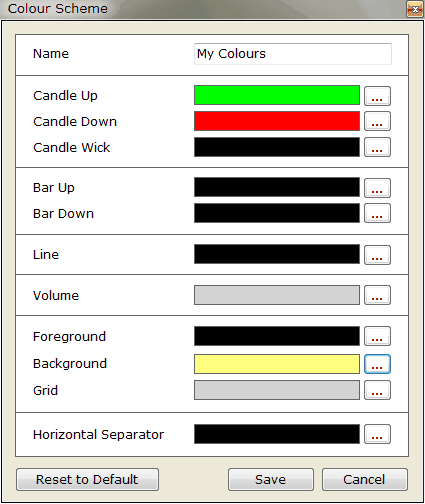Click ellipsis button beside Candle Wick
The width and height of the screenshot is (425, 504).
pyautogui.click(x=377, y=147)
